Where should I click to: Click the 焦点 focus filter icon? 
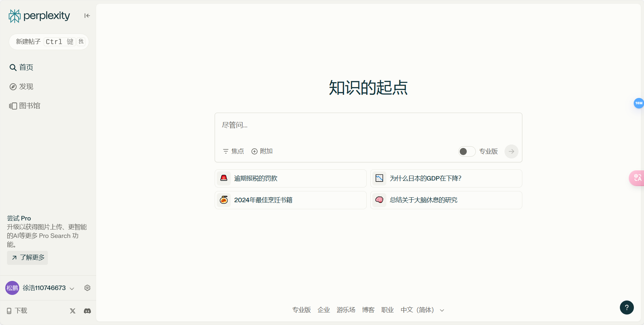click(226, 151)
